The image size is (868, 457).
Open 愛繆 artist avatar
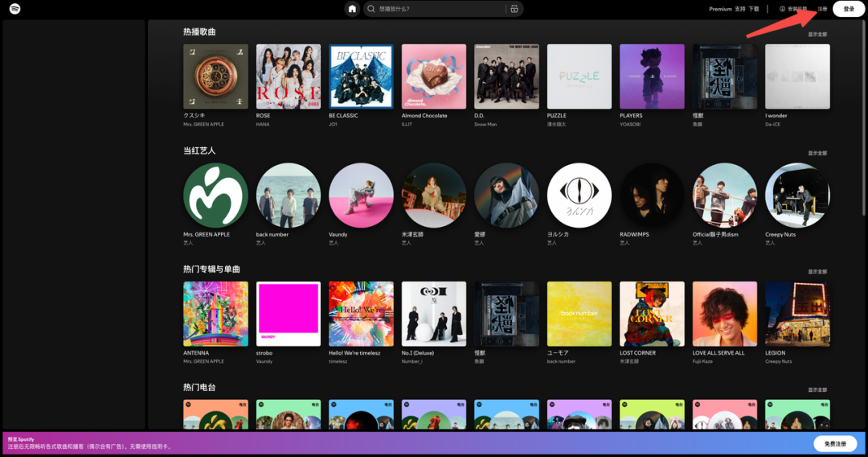[x=506, y=195]
